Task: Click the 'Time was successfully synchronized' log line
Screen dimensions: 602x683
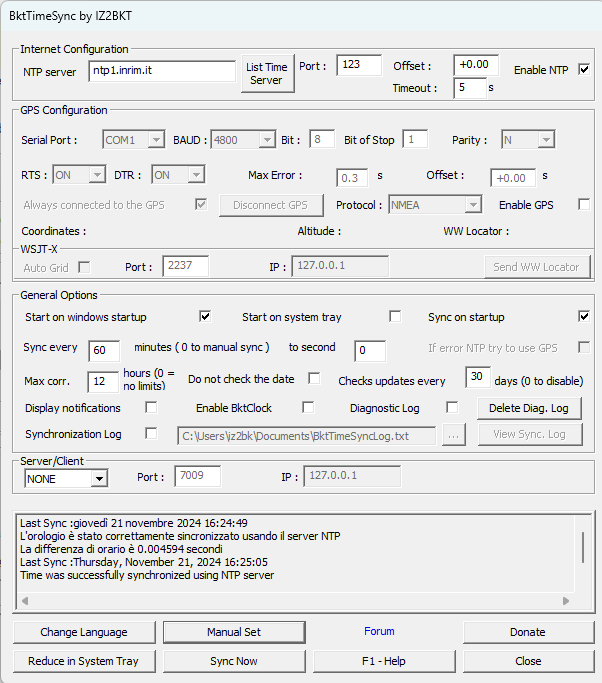Action: 147,575
